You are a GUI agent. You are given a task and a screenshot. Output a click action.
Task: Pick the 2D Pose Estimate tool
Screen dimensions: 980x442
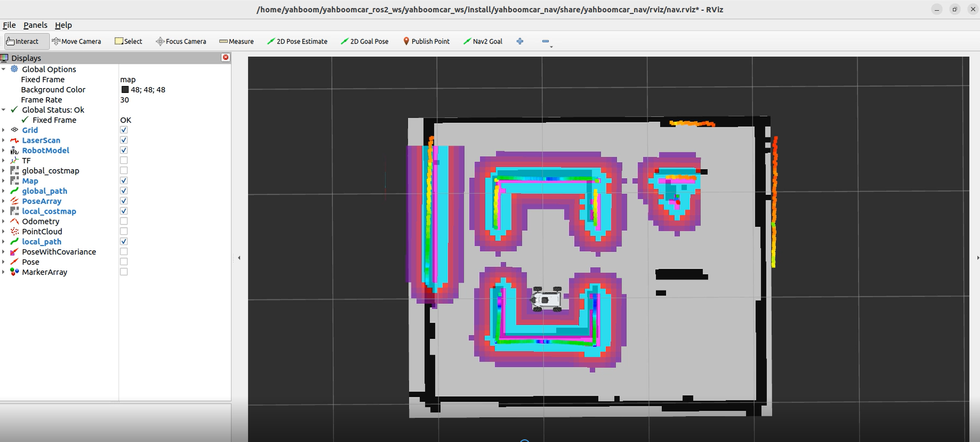point(297,41)
